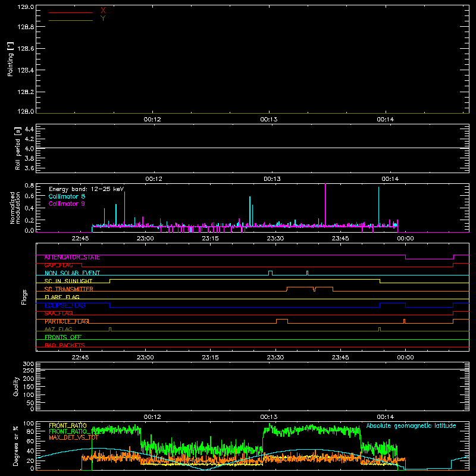Click the 00:14 label under the Pointing plot

pyautogui.click(x=386, y=120)
